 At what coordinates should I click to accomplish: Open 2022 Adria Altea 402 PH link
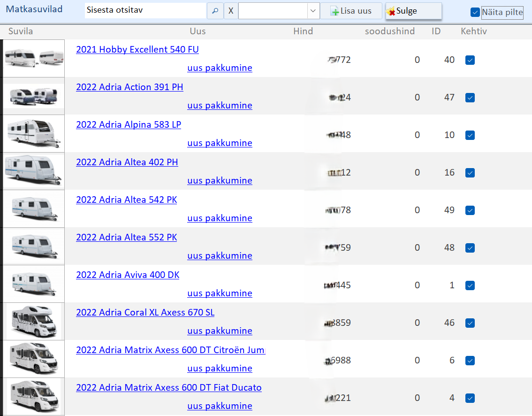pyautogui.click(x=127, y=162)
